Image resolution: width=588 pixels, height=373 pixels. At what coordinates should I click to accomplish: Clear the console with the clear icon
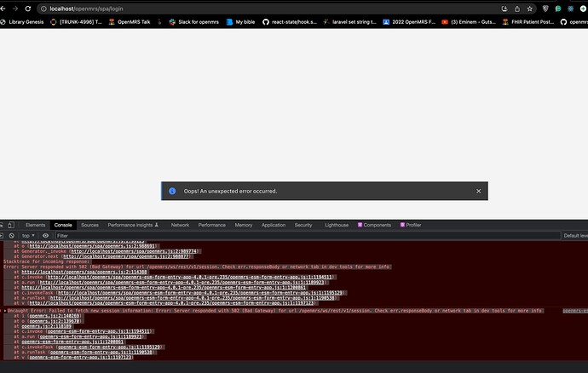[x=12, y=236]
